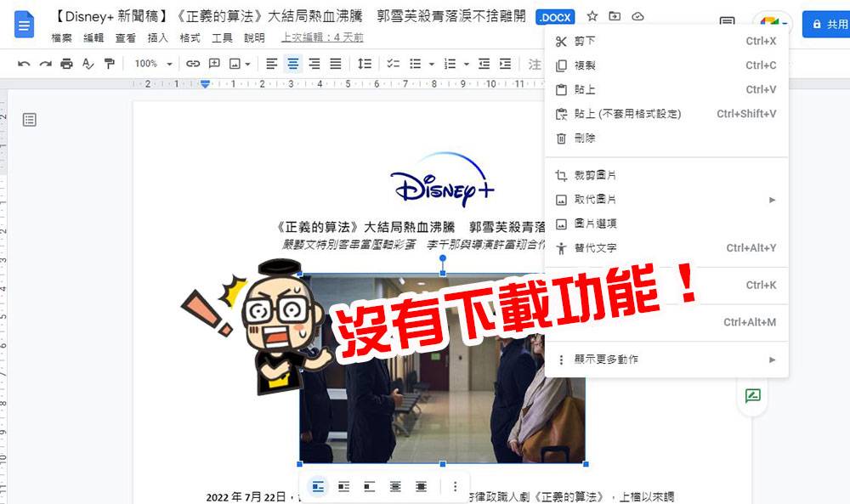This screenshot has width=850, height=504.
Task: Click the blue 共用 share button
Action: point(827,25)
